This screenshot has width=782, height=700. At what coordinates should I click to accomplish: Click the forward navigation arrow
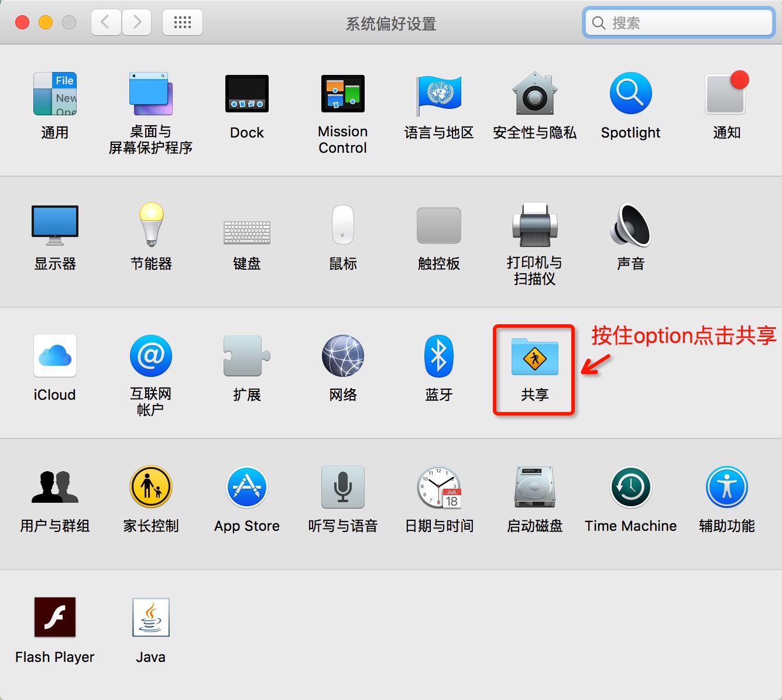[137, 22]
